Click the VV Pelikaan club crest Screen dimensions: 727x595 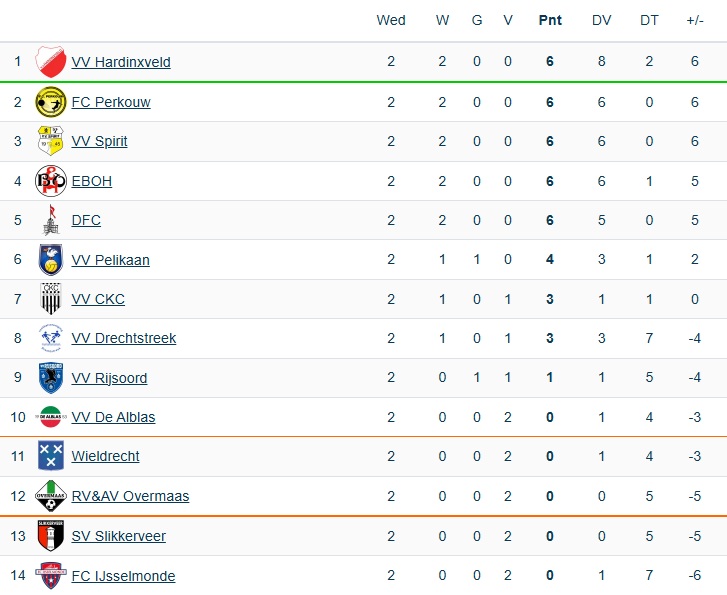[x=50, y=260]
